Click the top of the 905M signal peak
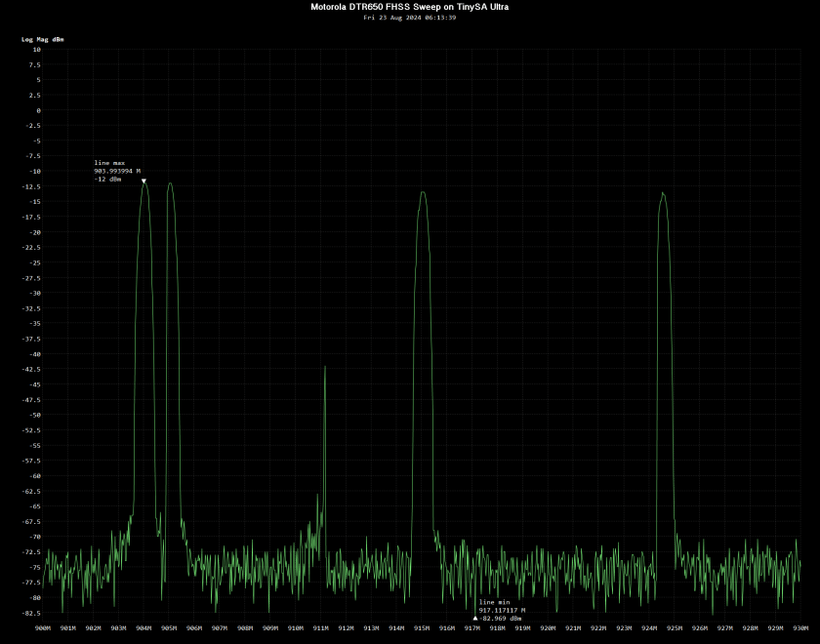Screen dimensions: 820x644 [170, 183]
